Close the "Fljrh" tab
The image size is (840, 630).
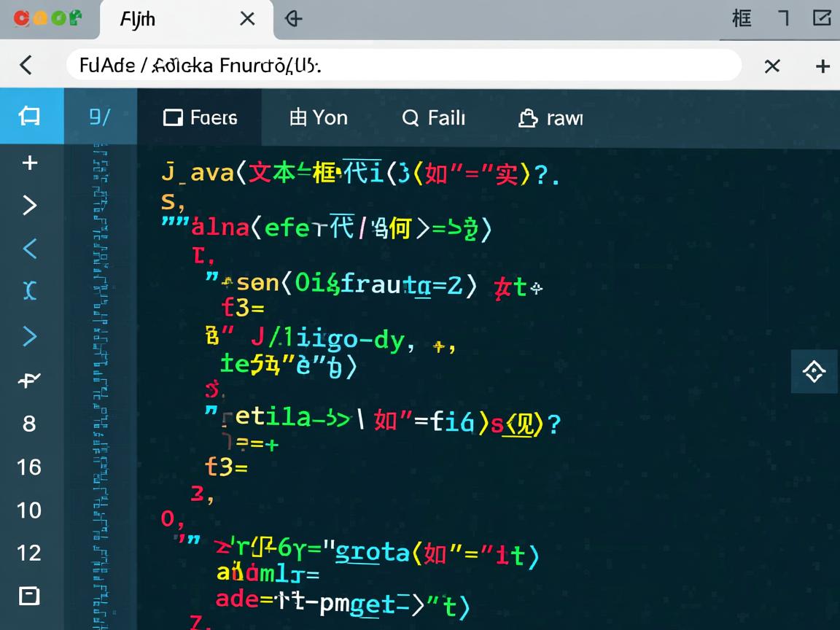[x=247, y=19]
